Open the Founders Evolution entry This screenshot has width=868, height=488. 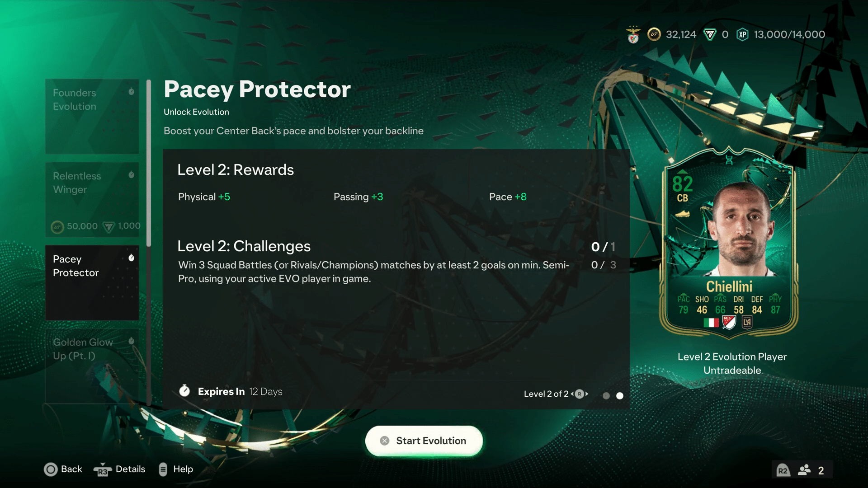92,117
